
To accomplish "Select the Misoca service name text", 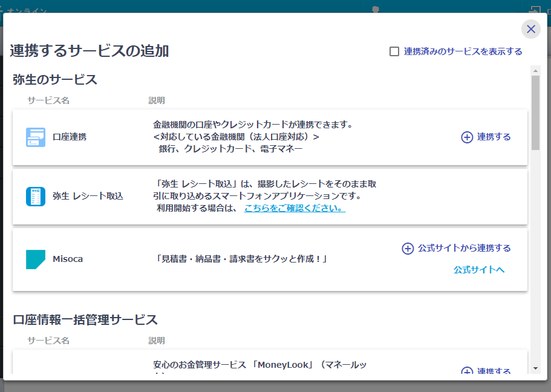I will [68, 259].
